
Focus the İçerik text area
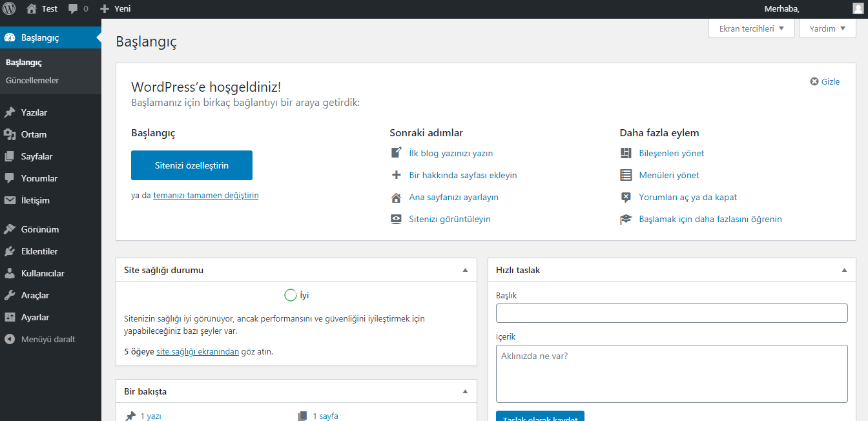click(672, 374)
